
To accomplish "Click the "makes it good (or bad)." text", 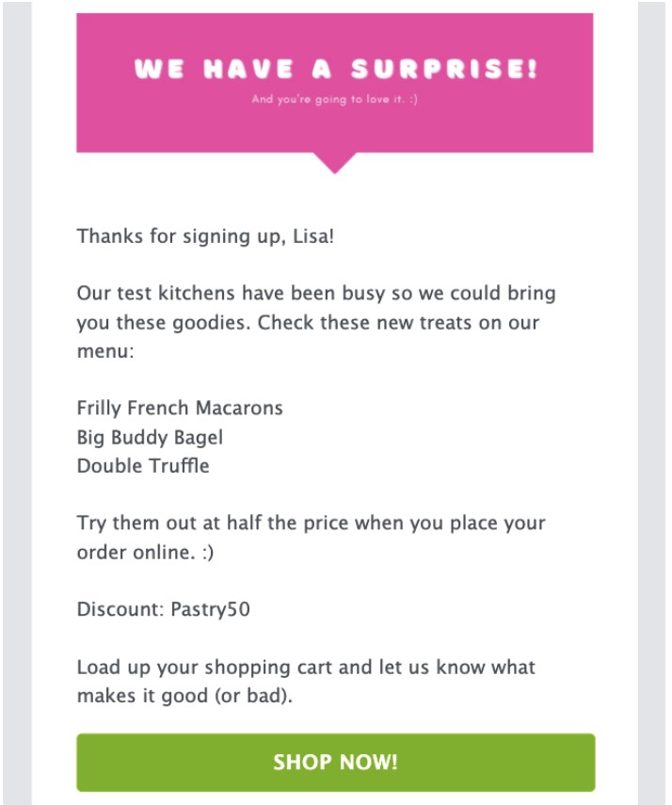I will (x=184, y=696).
